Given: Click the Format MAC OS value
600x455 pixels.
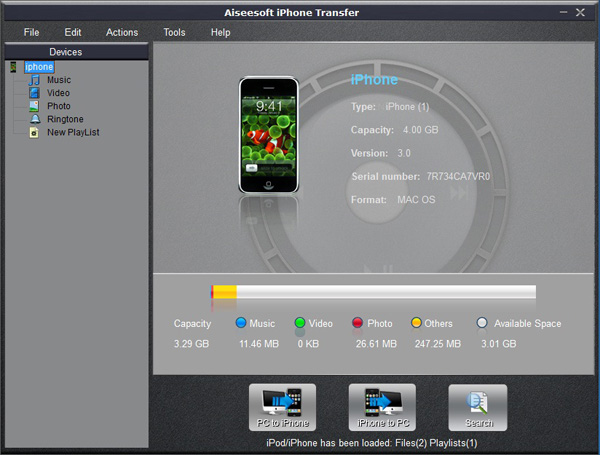Looking at the screenshot, I should tap(416, 200).
